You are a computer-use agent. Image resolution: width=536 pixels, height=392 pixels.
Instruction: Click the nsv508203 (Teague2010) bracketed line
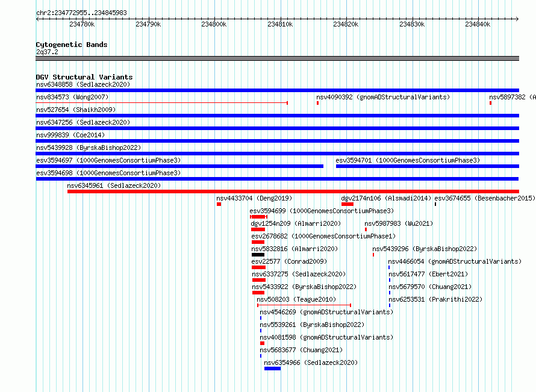pos(304,305)
